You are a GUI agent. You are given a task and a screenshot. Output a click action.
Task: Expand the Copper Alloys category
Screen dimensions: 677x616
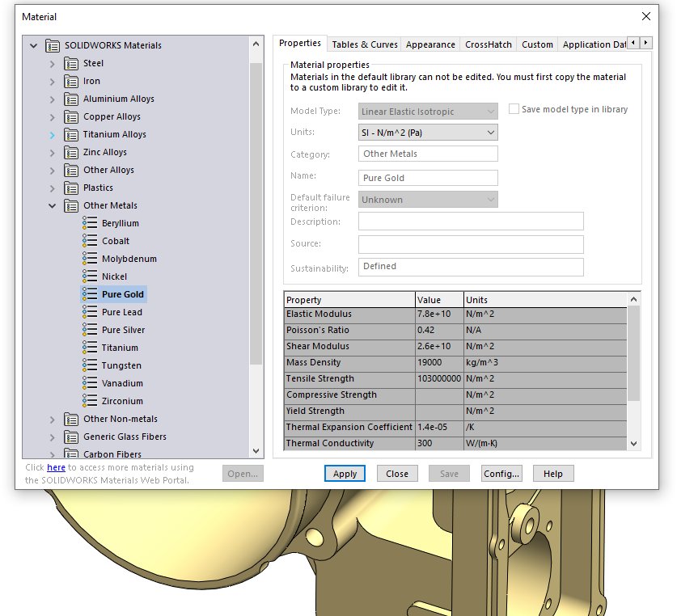53,117
